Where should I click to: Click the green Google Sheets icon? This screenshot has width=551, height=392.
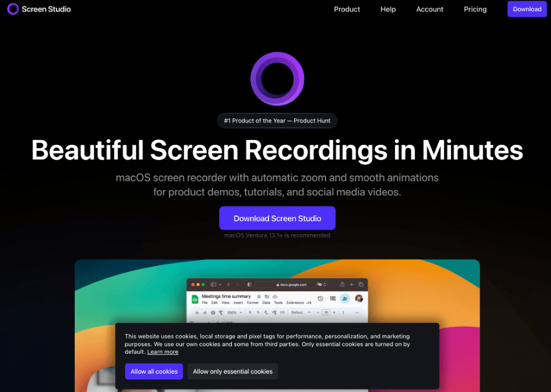(x=195, y=299)
